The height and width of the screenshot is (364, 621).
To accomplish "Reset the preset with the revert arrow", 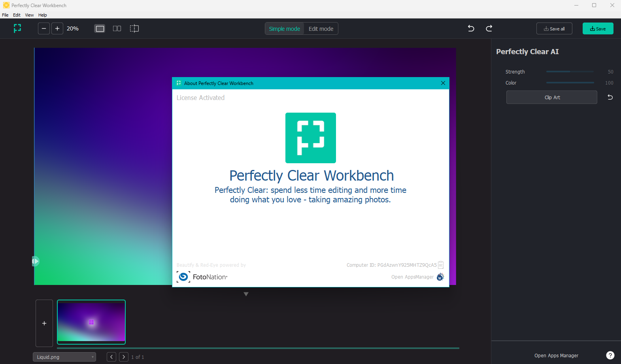I will (x=610, y=97).
